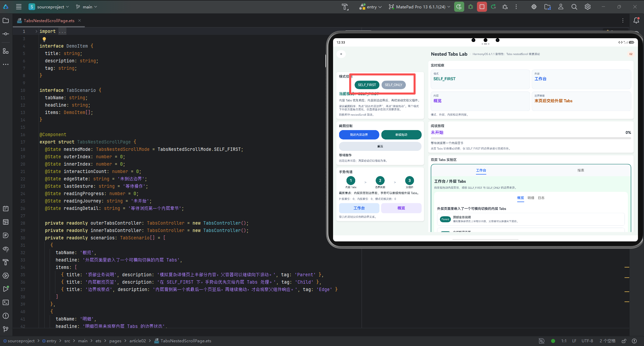
Task: Open the notifications bell
Action: [x=636, y=20]
